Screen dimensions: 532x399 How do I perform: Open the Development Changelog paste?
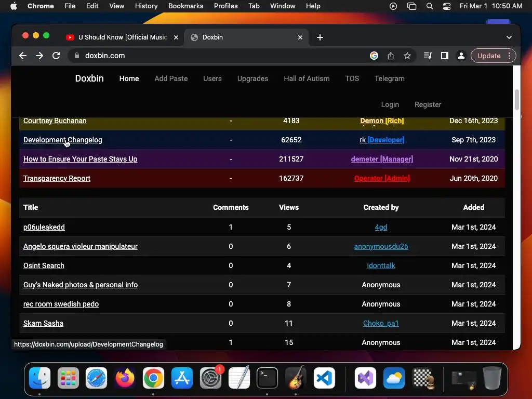point(63,140)
